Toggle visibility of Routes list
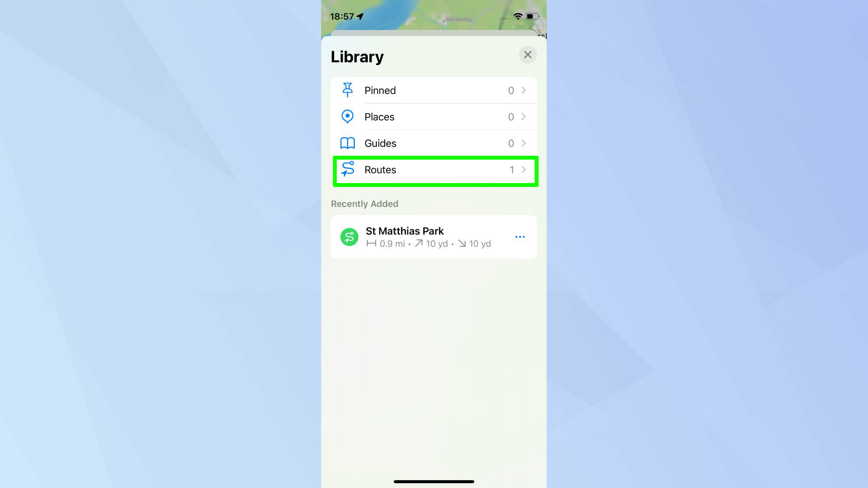This screenshot has width=868, height=488. pos(434,170)
